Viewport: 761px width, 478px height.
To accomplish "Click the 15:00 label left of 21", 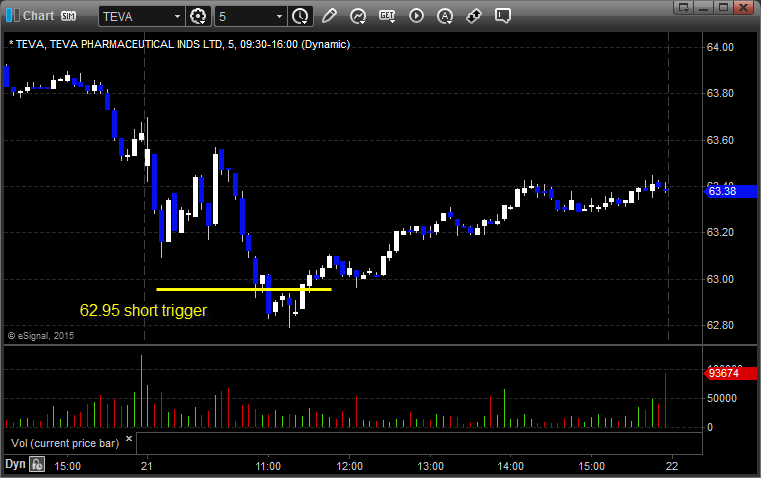I will click(67, 466).
